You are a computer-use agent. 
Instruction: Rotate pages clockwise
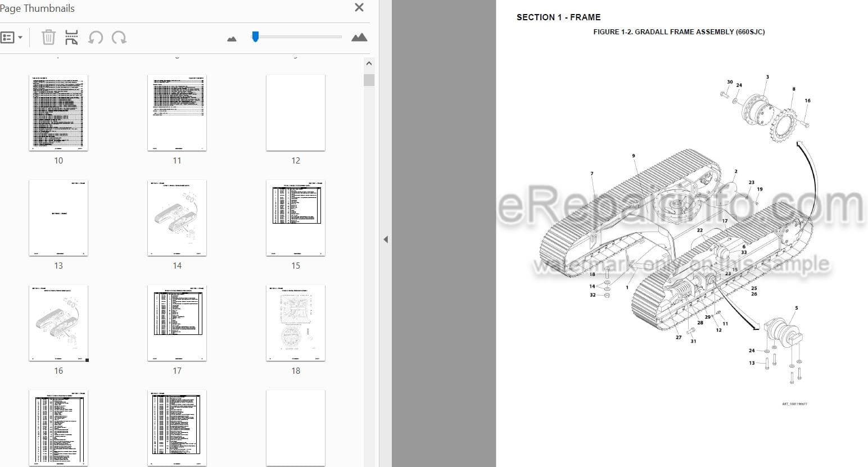coord(119,38)
